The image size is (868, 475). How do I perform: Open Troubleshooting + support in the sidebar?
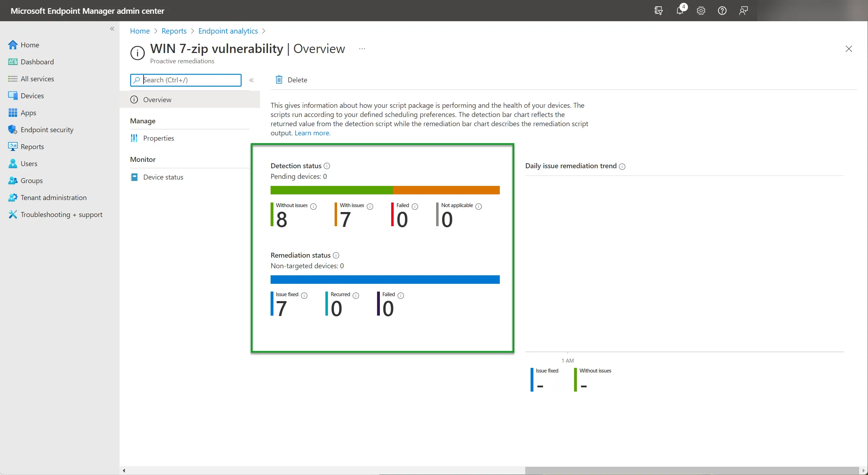click(55, 215)
